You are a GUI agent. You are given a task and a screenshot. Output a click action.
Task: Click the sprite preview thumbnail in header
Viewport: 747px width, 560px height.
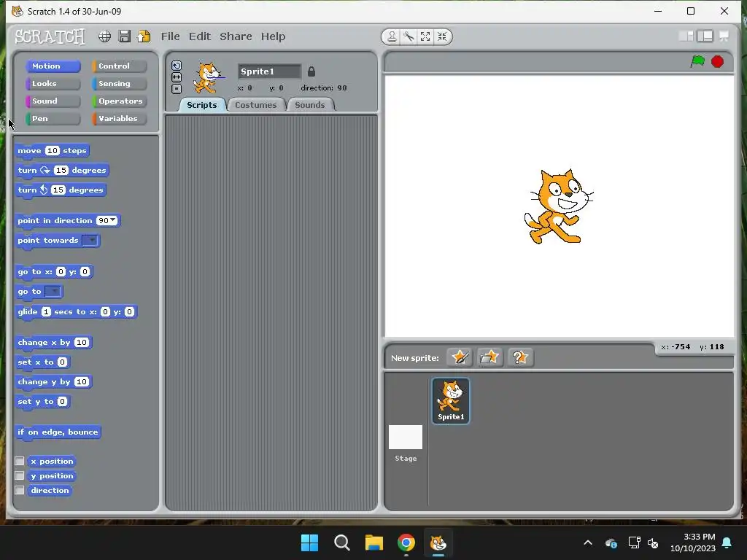point(208,77)
